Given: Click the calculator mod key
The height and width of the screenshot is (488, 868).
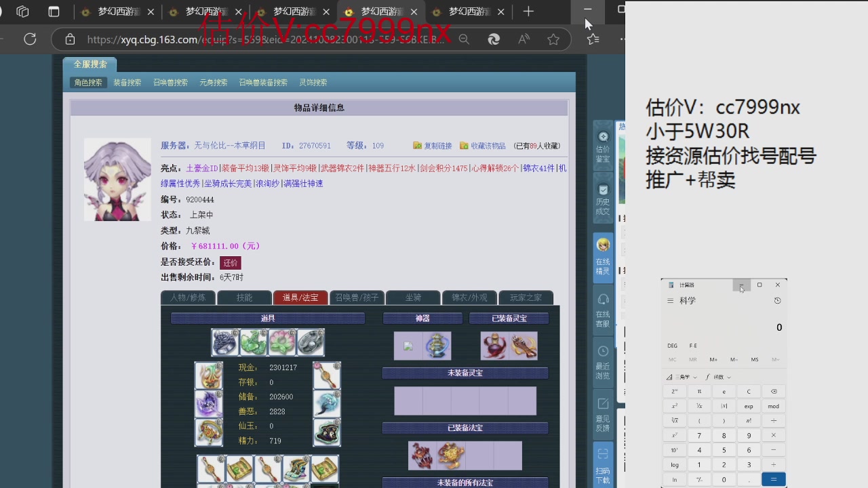Looking at the screenshot, I should pos(774,406).
